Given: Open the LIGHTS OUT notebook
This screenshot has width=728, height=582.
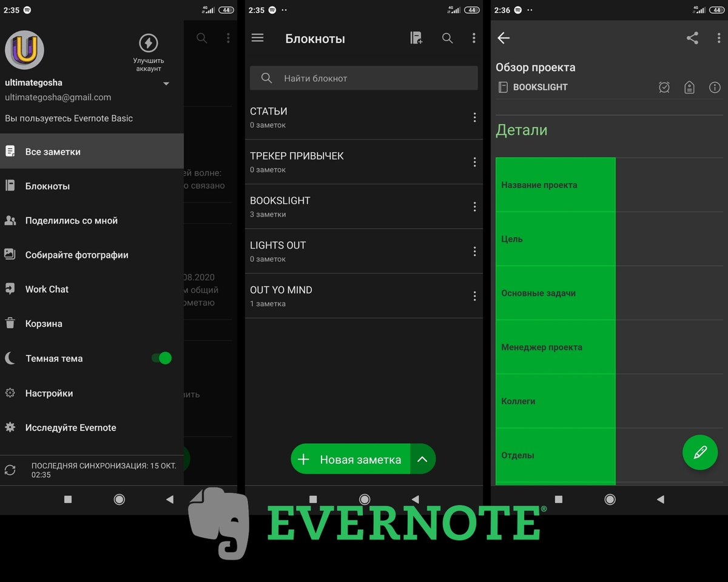Looking at the screenshot, I should pos(364,252).
